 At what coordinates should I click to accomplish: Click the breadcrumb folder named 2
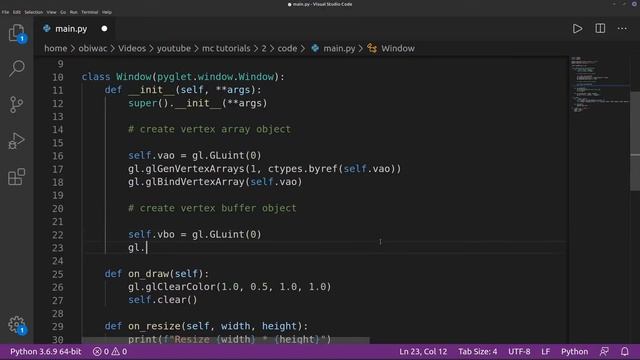coord(264,48)
